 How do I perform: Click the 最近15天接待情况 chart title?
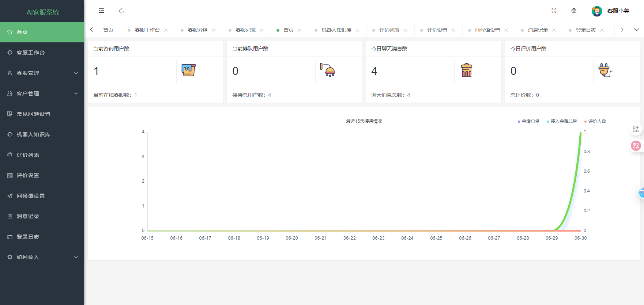(364, 121)
